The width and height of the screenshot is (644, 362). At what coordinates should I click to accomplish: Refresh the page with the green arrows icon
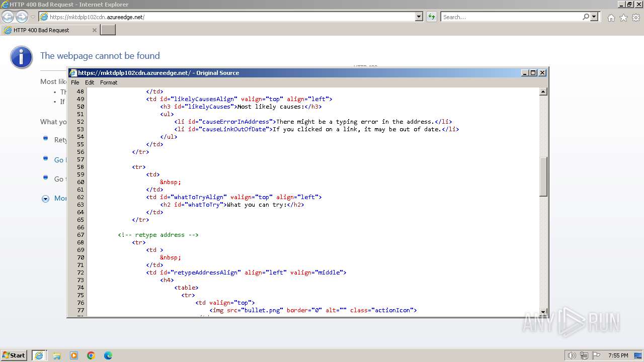(x=431, y=17)
